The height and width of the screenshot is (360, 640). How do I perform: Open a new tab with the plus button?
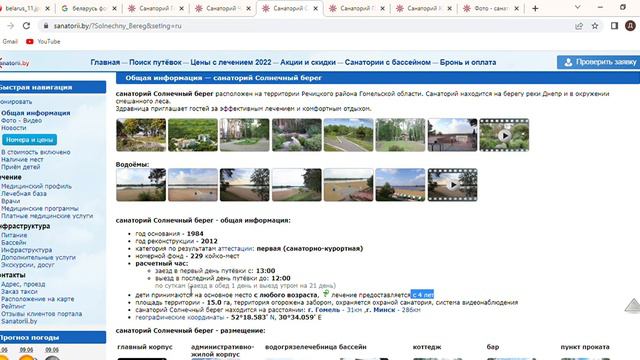click(x=535, y=8)
